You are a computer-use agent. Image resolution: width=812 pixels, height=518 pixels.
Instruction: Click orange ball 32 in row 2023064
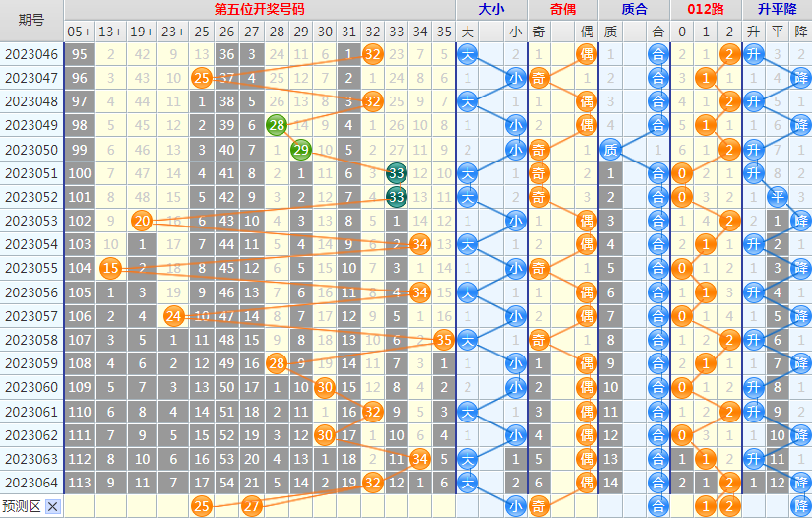click(372, 483)
